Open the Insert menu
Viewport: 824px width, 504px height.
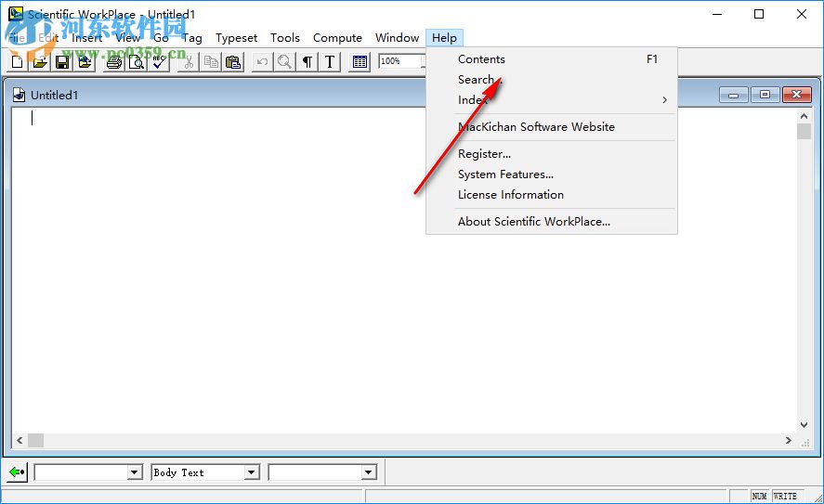(x=86, y=38)
